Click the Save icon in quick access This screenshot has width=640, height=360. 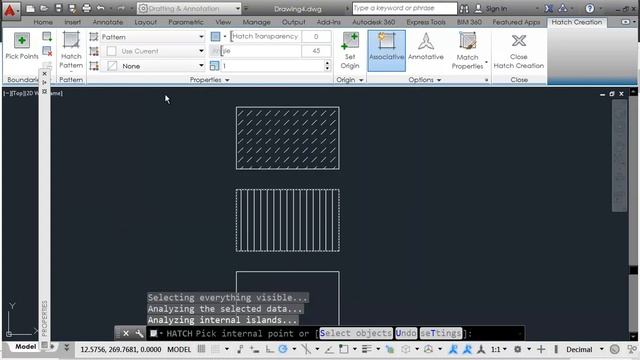[58, 9]
